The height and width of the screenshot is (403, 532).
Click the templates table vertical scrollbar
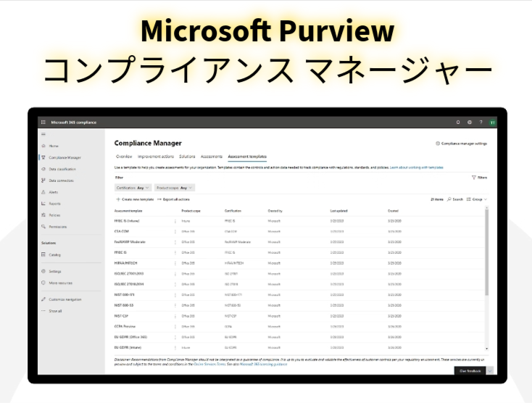pyautogui.click(x=486, y=252)
